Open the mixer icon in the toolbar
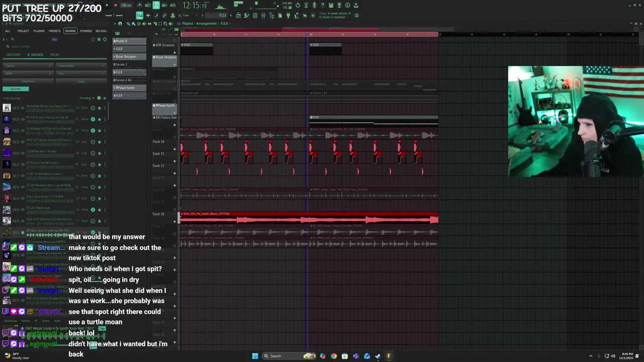The image size is (644, 362). pyautogui.click(x=263, y=16)
